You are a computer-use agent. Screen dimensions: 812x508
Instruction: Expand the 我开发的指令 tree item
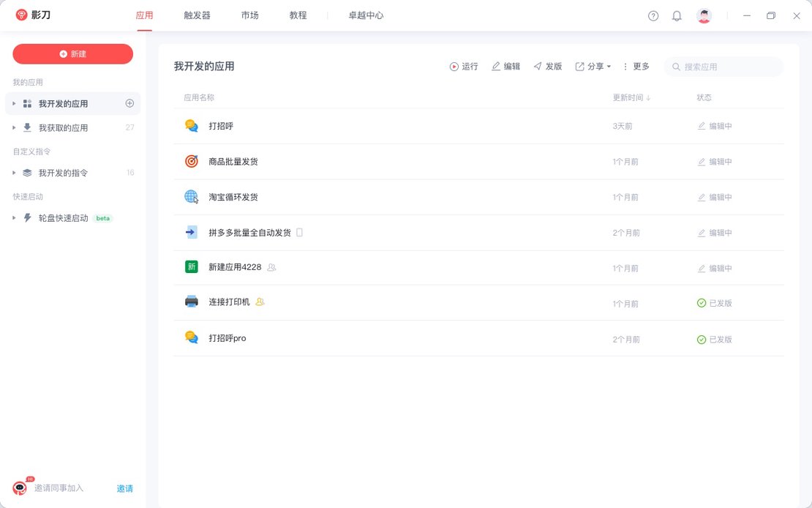[x=14, y=173]
